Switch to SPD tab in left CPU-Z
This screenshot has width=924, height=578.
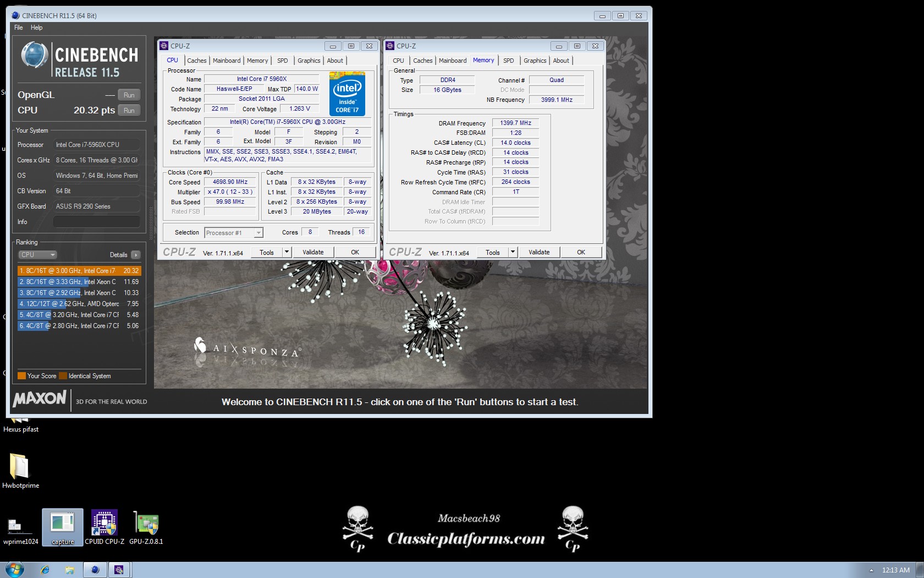[283, 61]
